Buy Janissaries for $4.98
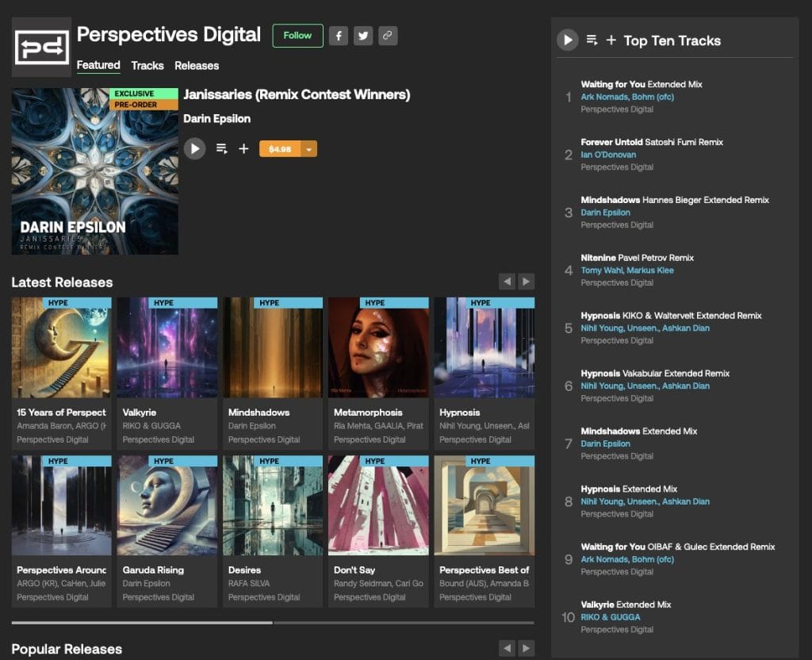812x660 pixels. 280,149
